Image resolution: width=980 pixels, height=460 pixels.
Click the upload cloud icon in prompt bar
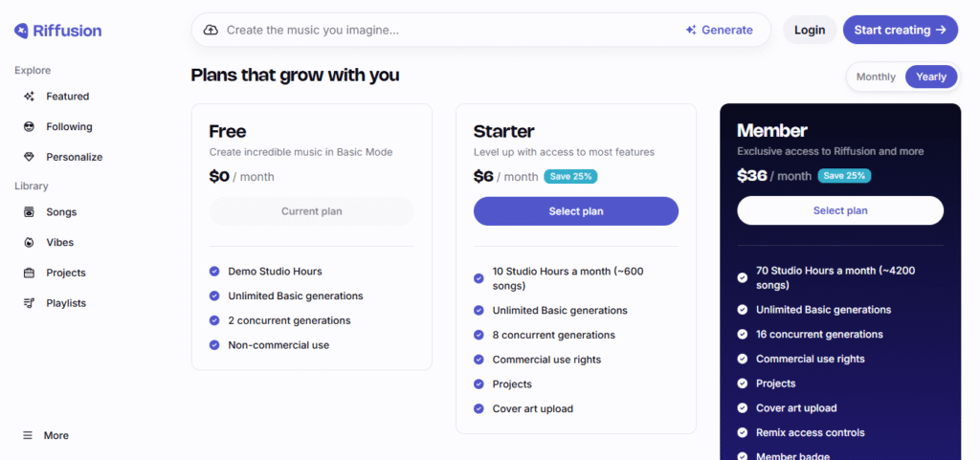211,30
